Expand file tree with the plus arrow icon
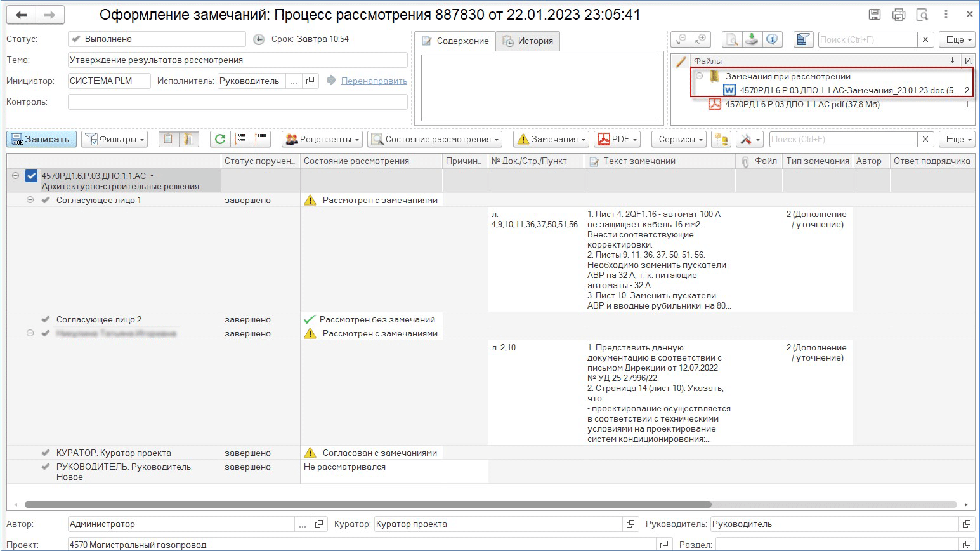 coord(701,39)
